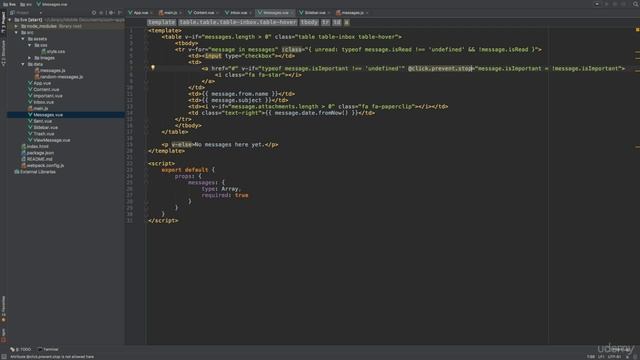Open main.js in the project tree
The width and height of the screenshot is (640, 360).
[38, 109]
